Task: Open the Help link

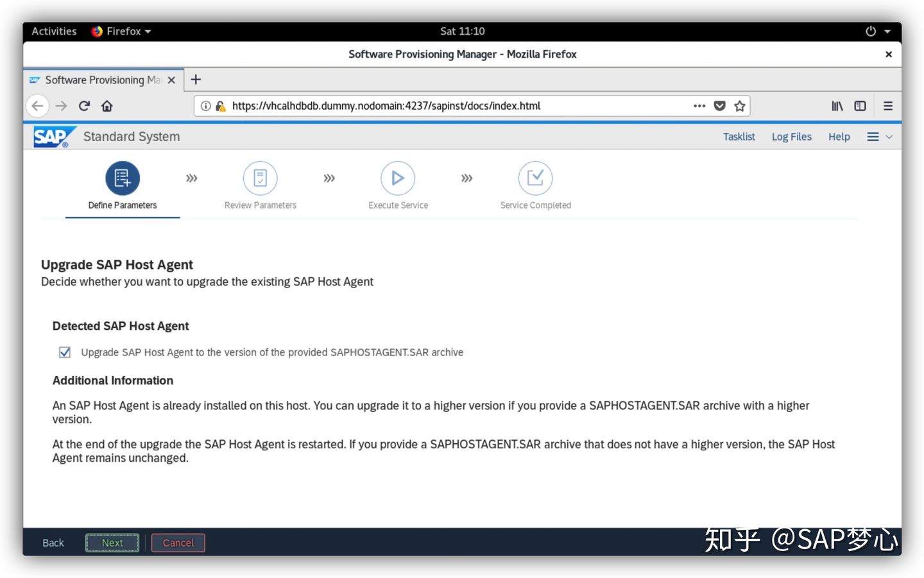Action: 839,137
